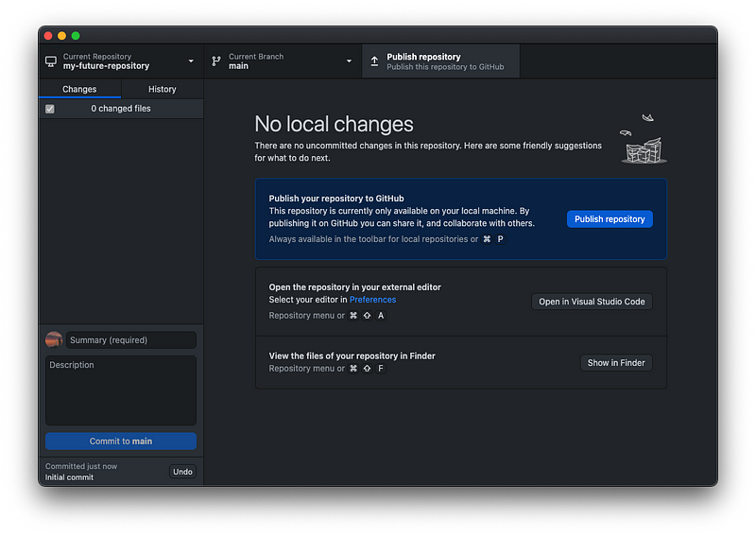
Task: Toggle the 0 changed files checkbox
Action: coord(50,109)
